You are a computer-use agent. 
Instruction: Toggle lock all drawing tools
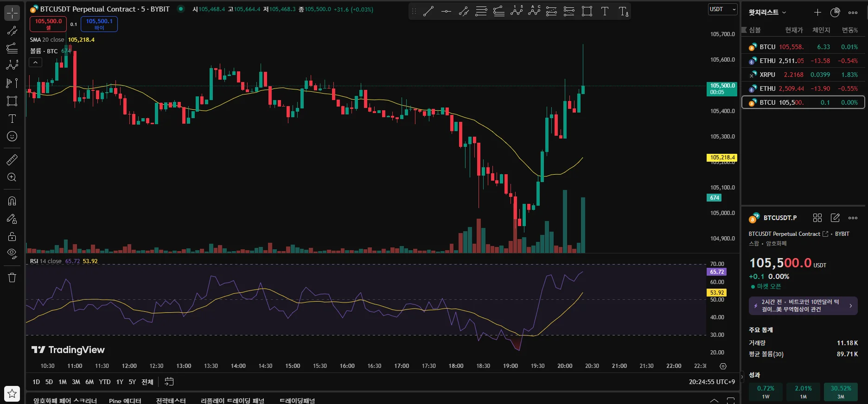pos(12,236)
